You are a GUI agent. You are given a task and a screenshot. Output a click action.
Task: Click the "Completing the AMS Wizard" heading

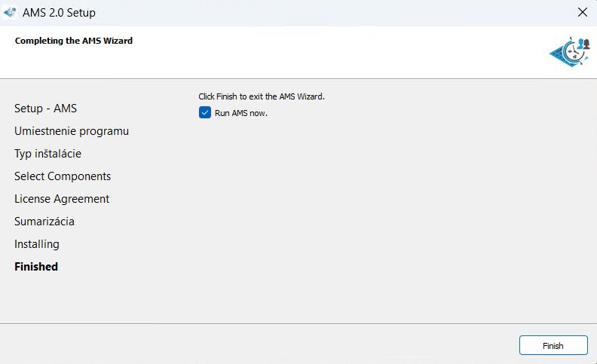tap(74, 41)
